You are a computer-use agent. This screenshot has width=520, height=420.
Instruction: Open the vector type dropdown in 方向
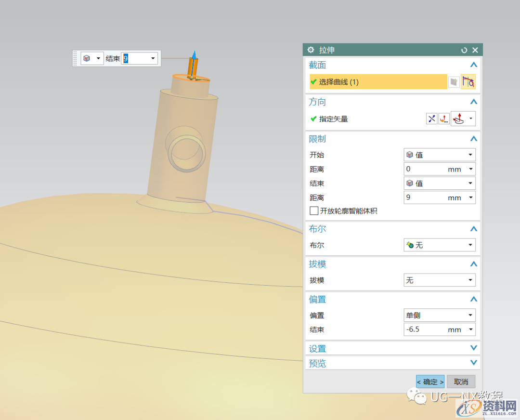click(x=470, y=118)
